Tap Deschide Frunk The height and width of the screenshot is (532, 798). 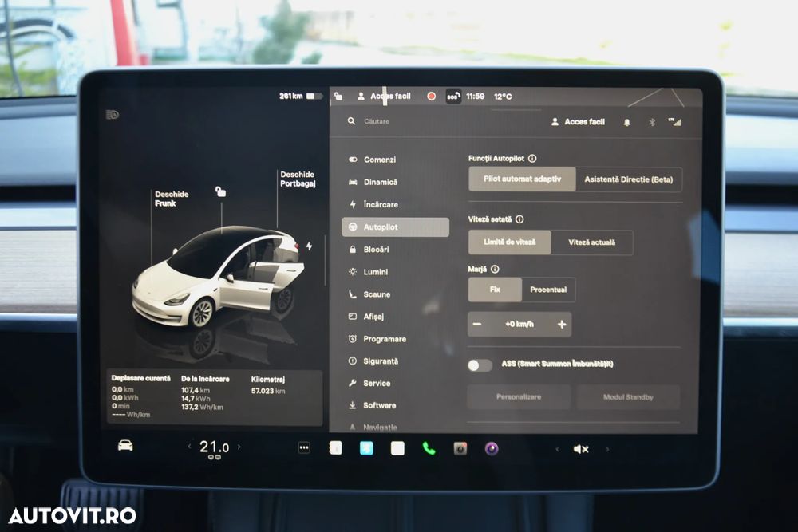[172, 199]
